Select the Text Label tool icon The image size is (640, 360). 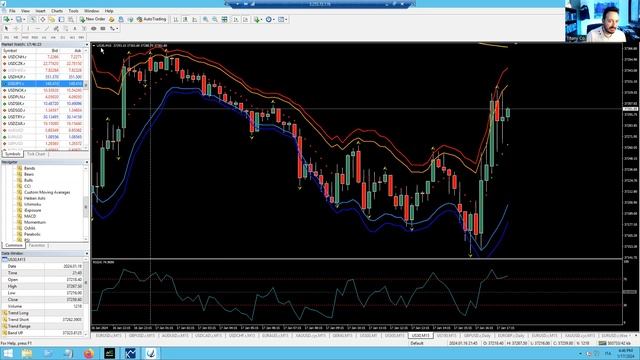tap(84, 29)
